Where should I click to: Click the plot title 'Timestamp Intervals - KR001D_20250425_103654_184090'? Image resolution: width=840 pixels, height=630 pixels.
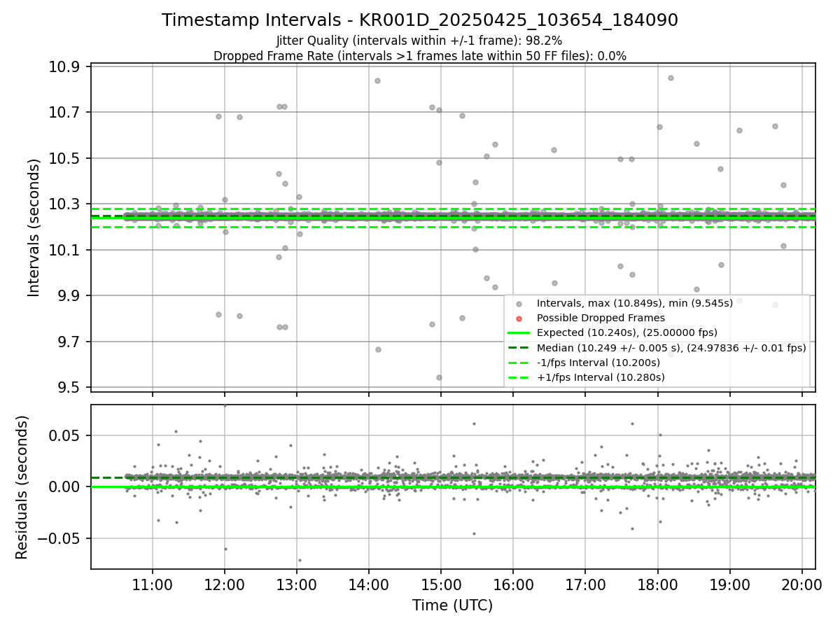tap(420, 20)
